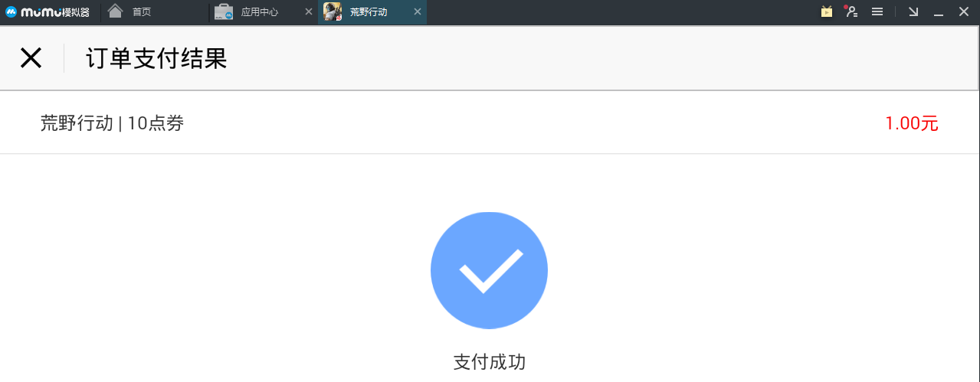The height and width of the screenshot is (382, 980).
Task: Click the 1.00元 price text
Action: [912, 123]
